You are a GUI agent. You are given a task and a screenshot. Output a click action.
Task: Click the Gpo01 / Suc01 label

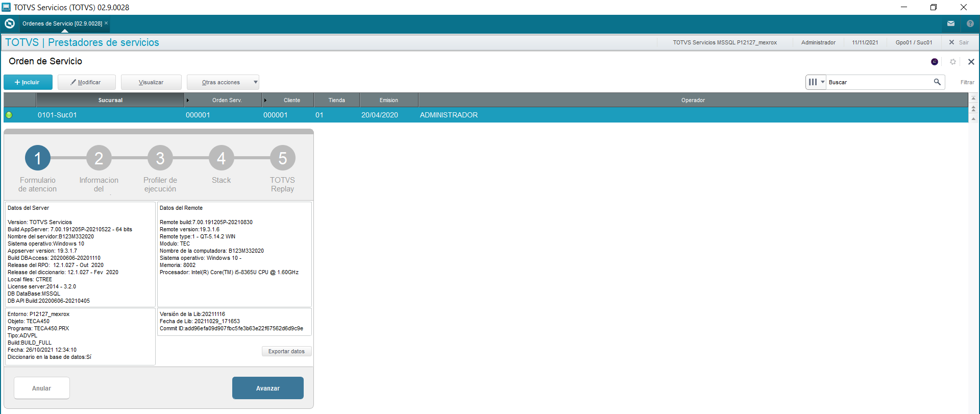(x=914, y=42)
